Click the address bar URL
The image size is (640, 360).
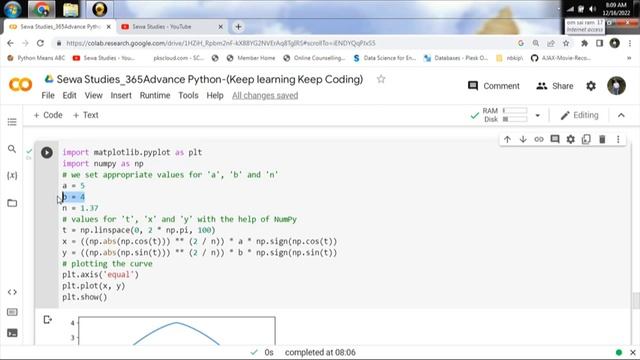220,43
